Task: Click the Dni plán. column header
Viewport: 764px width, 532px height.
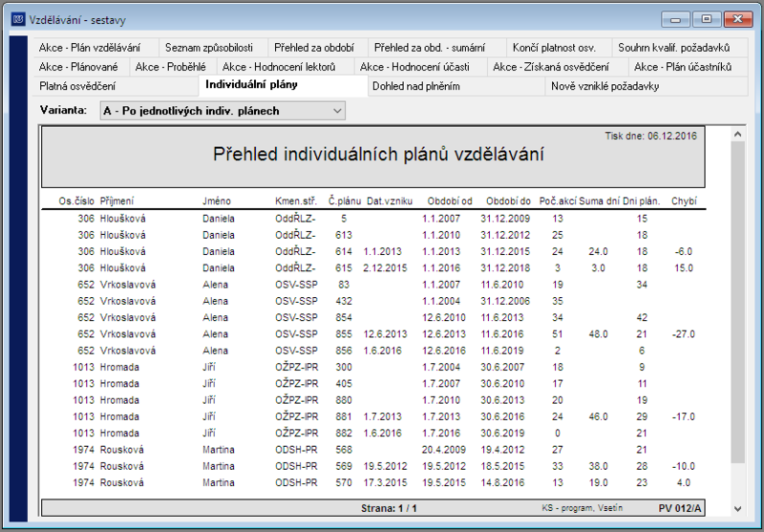Action: [641, 201]
